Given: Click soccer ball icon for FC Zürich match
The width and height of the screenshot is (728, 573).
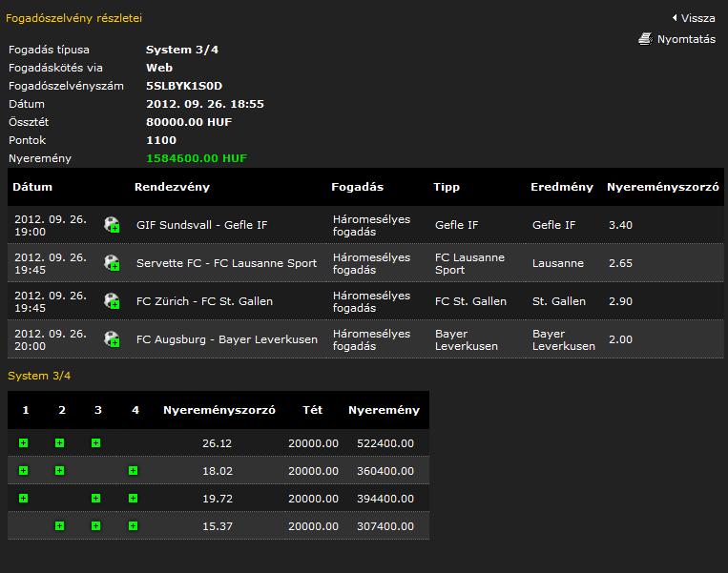Looking at the screenshot, I should coord(112,301).
